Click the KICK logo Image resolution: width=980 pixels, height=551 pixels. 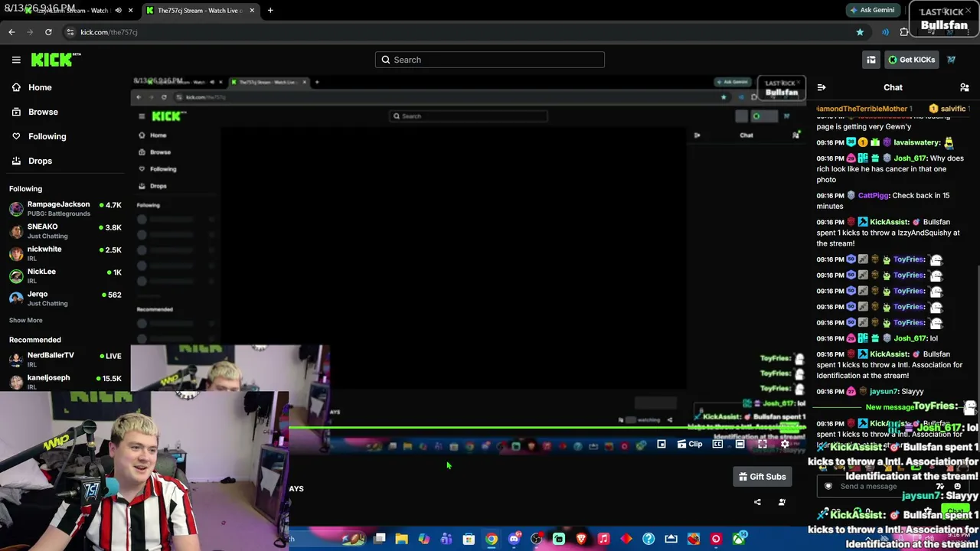point(56,60)
